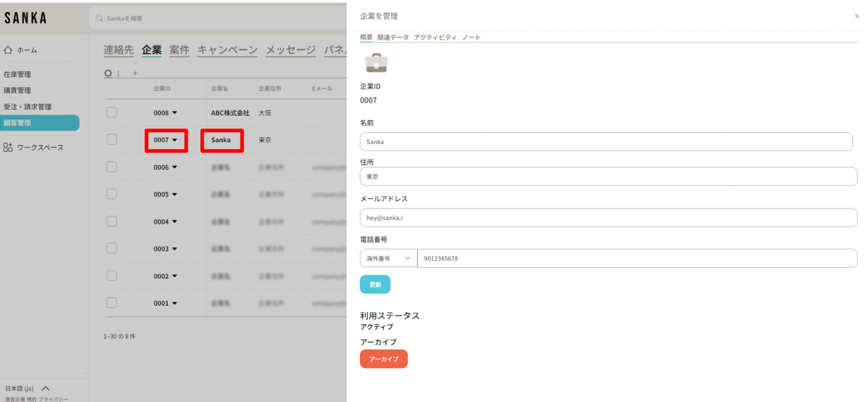Image resolution: width=868 pixels, height=402 pixels.
Task: Click the circle view icon above the table
Action: pyautogui.click(x=108, y=73)
